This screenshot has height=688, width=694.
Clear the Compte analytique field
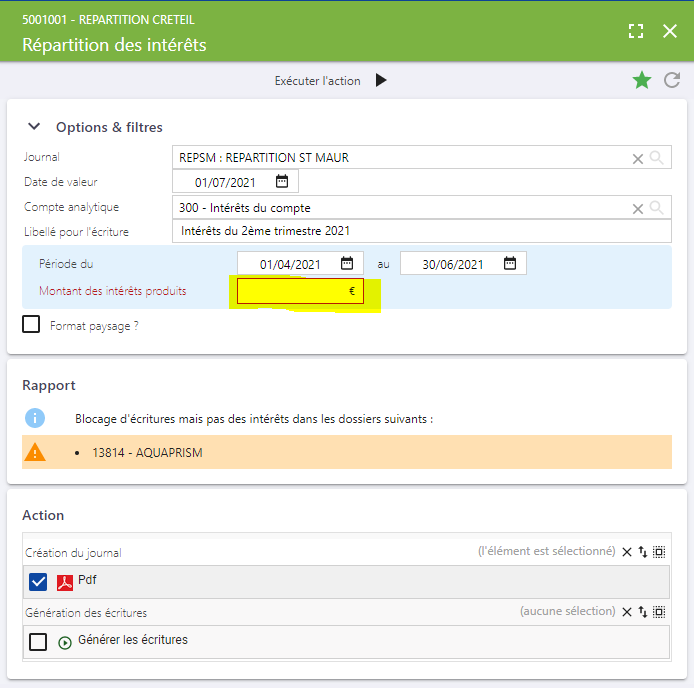click(638, 209)
